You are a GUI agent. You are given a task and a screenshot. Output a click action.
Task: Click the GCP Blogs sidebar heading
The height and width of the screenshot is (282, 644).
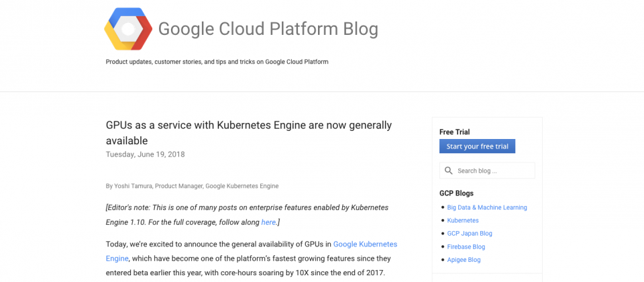[x=456, y=193]
